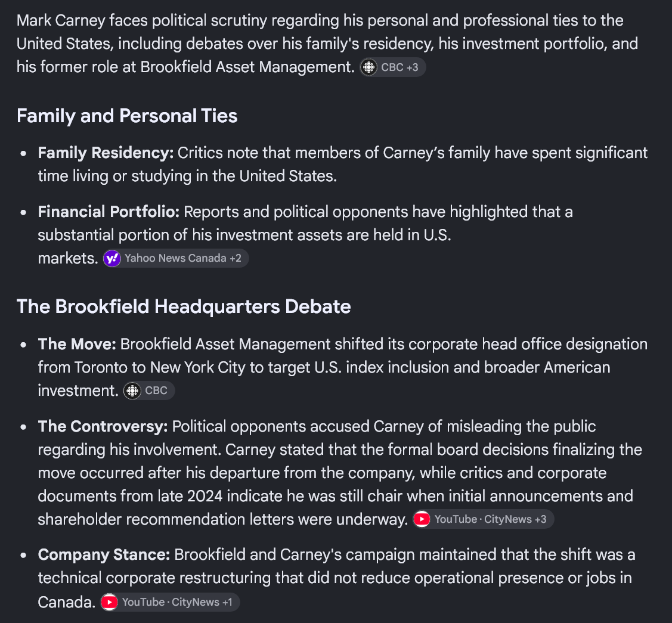Click 'The Brookfield Headquarters Debate' heading
This screenshot has height=623, width=672.
click(x=184, y=307)
